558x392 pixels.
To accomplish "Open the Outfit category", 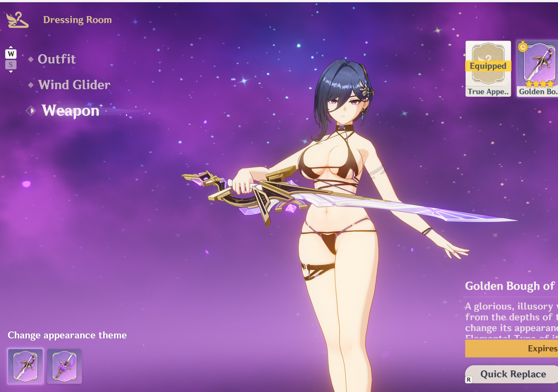I will [x=57, y=59].
